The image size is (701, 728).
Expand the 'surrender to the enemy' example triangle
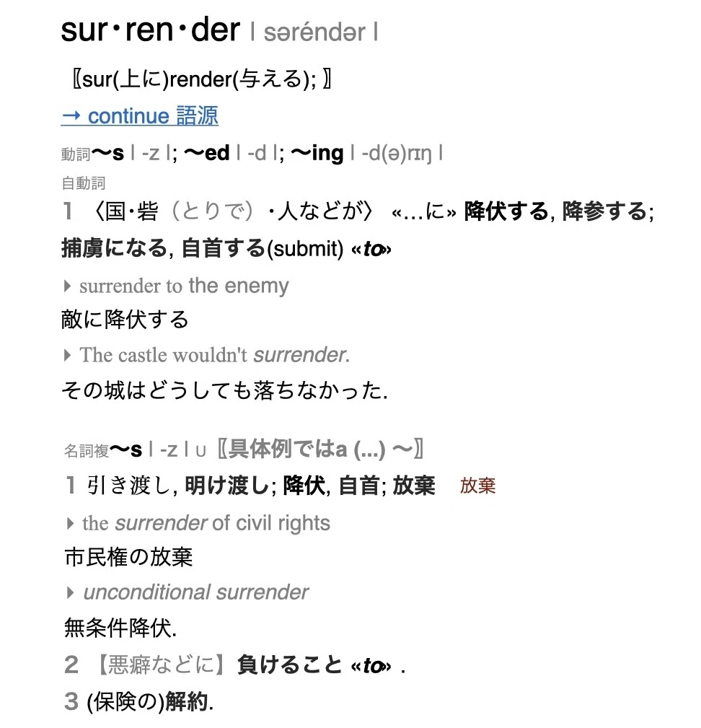67,286
